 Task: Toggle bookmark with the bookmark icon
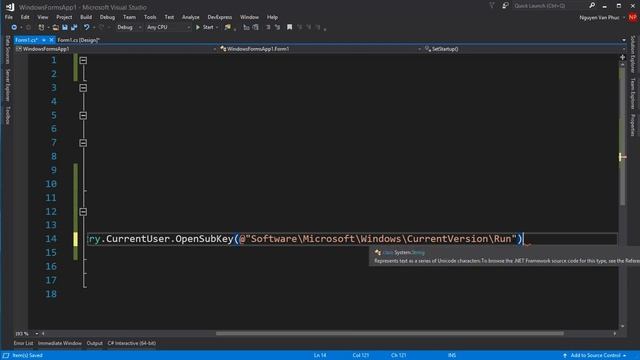click(x=289, y=27)
